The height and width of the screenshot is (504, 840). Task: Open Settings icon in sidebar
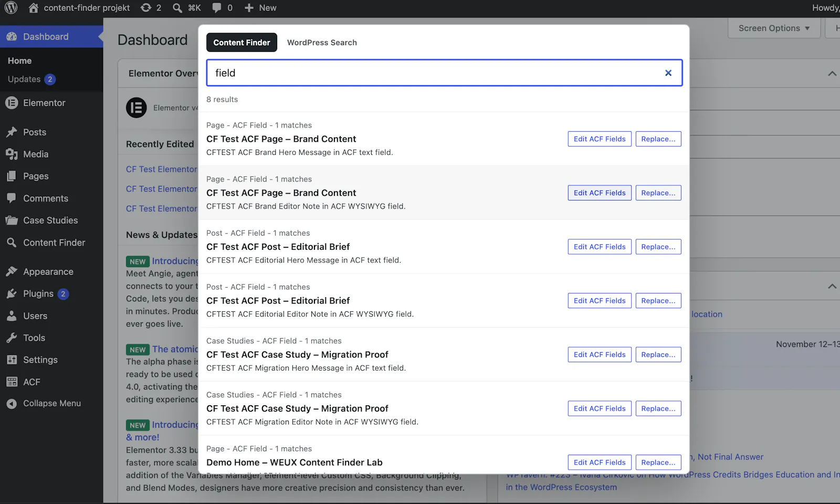(12, 360)
